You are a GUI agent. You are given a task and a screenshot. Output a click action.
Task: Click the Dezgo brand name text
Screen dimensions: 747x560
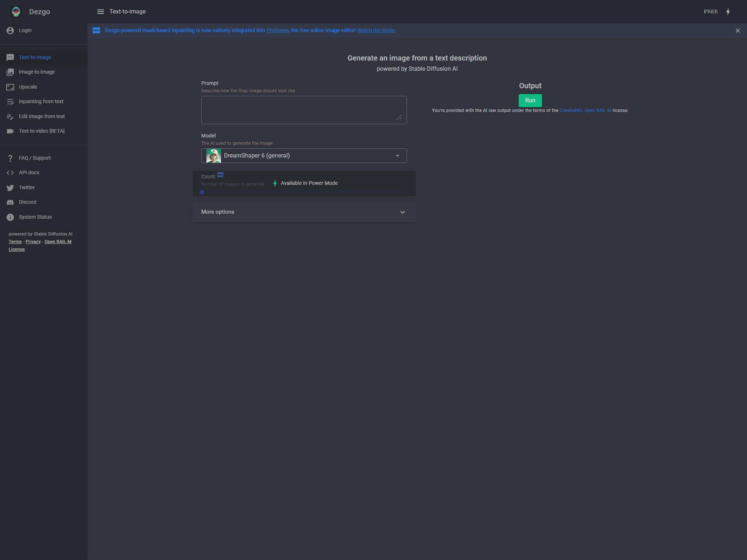(39, 12)
